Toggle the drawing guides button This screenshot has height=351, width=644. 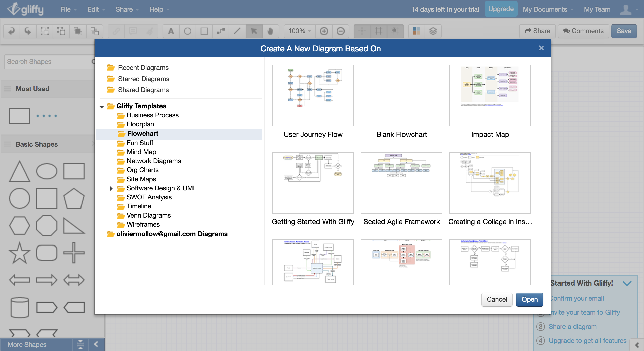coord(362,31)
